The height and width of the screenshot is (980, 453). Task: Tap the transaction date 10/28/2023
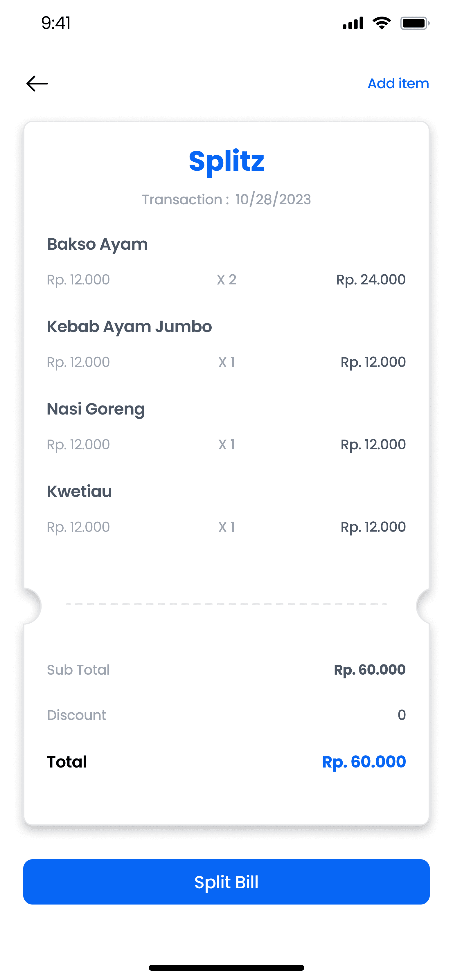pyautogui.click(x=273, y=200)
